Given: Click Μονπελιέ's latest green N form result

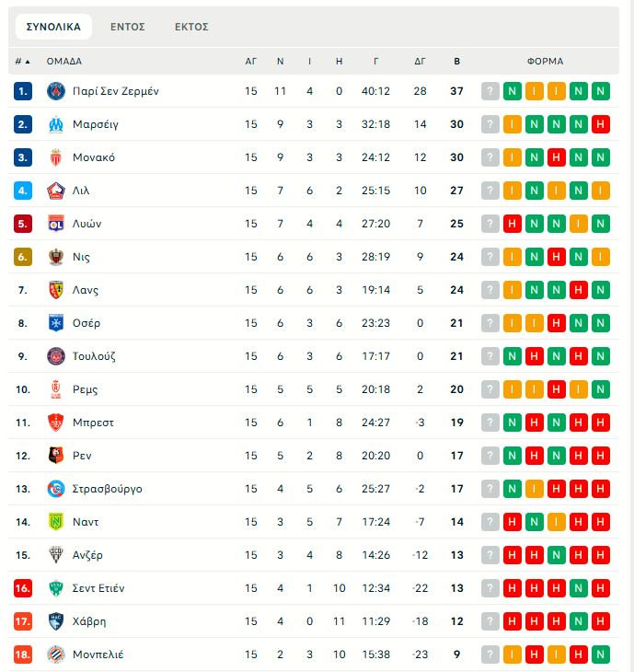Looking at the screenshot, I should tap(601, 655).
